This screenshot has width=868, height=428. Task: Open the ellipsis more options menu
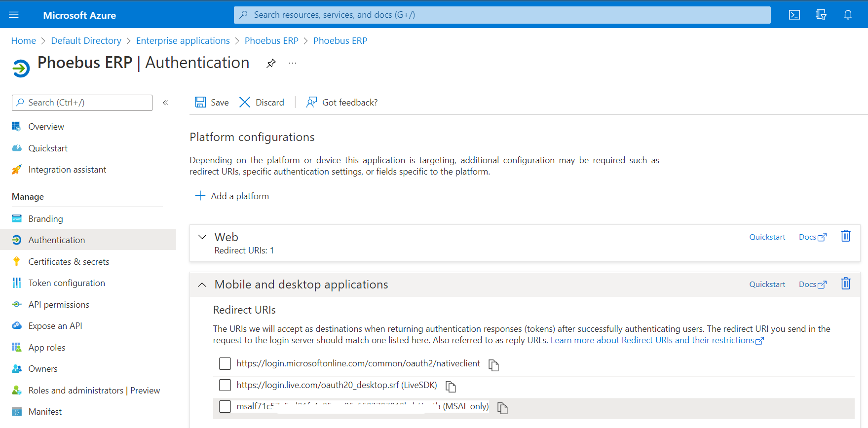point(293,63)
